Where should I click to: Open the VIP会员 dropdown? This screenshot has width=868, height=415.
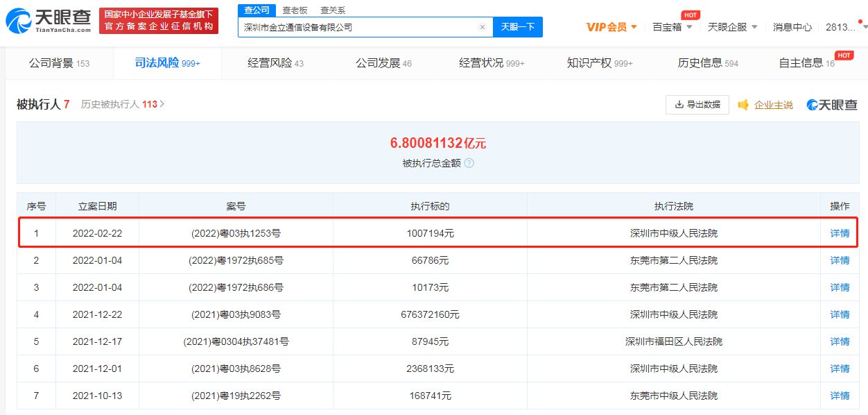click(611, 27)
